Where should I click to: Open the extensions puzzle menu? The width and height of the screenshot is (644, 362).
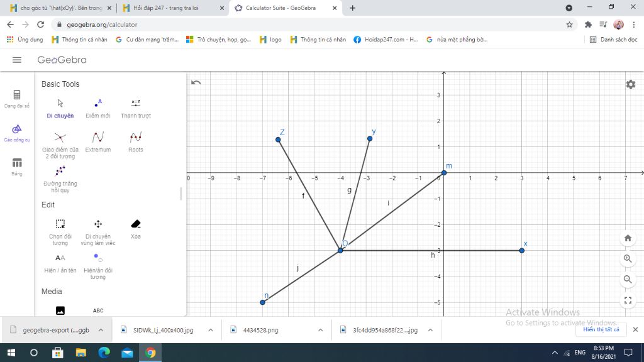pyautogui.click(x=588, y=25)
